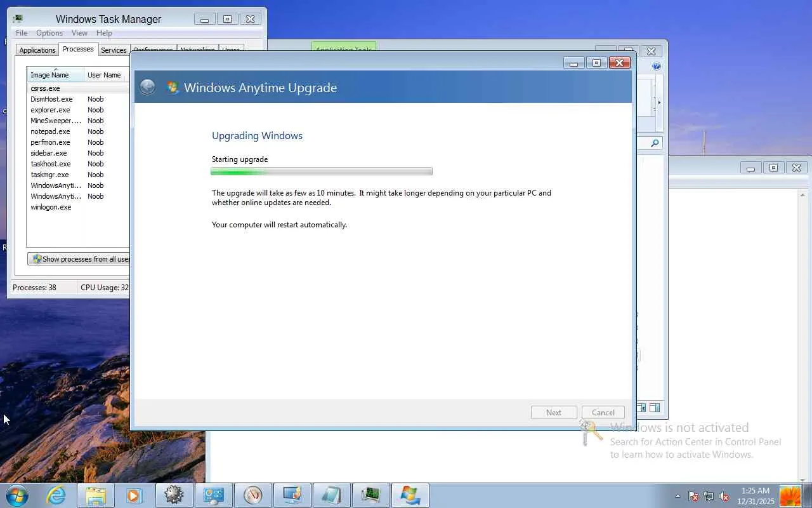Click Noob user cell for notepad.exe
The image size is (812, 508).
tap(96, 131)
